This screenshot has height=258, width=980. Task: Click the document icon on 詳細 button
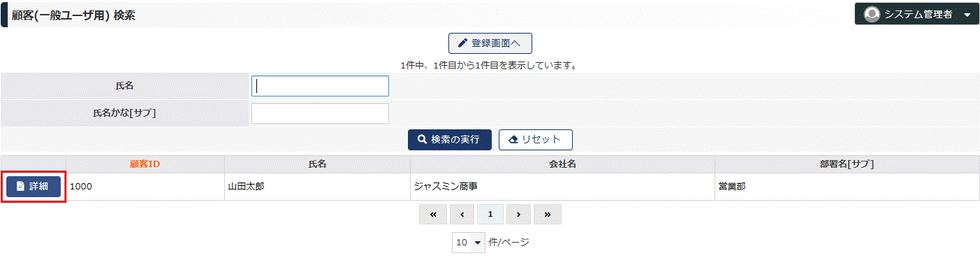tap(20, 187)
